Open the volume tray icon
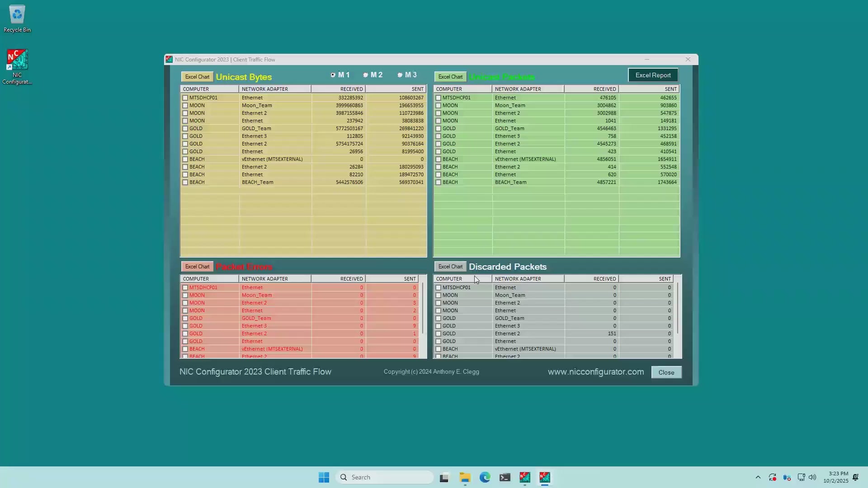This screenshot has width=868, height=488. pyautogui.click(x=812, y=477)
